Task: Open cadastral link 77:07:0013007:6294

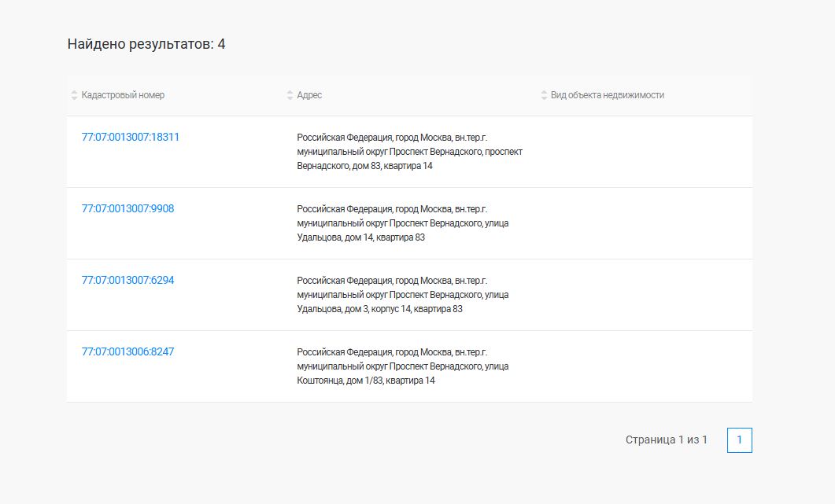Action: [x=127, y=280]
